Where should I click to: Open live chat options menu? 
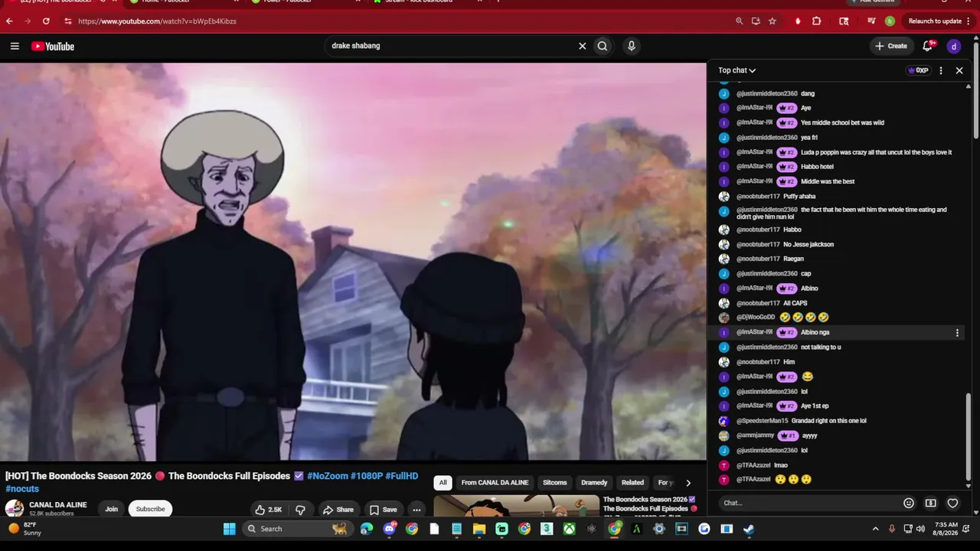coord(941,70)
